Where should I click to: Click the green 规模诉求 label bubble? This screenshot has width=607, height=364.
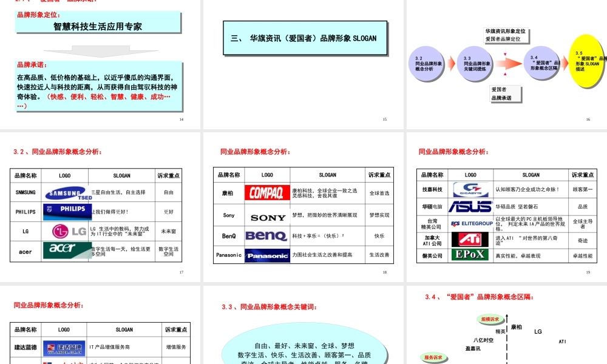[490, 319]
